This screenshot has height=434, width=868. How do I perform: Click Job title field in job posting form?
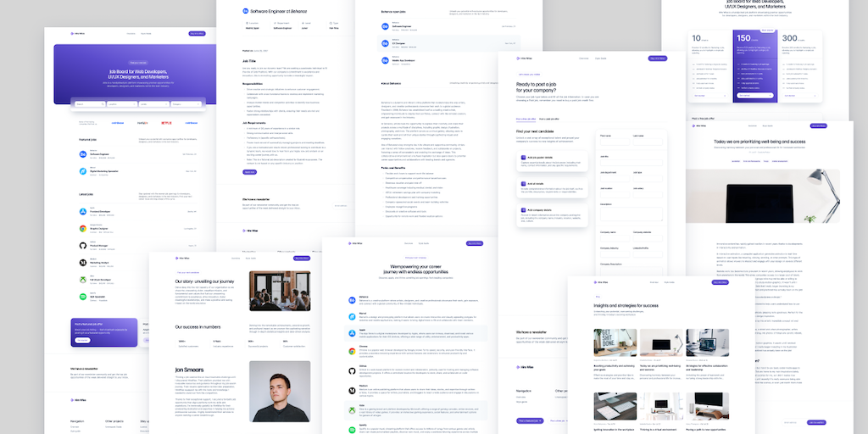[x=631, y=163]
